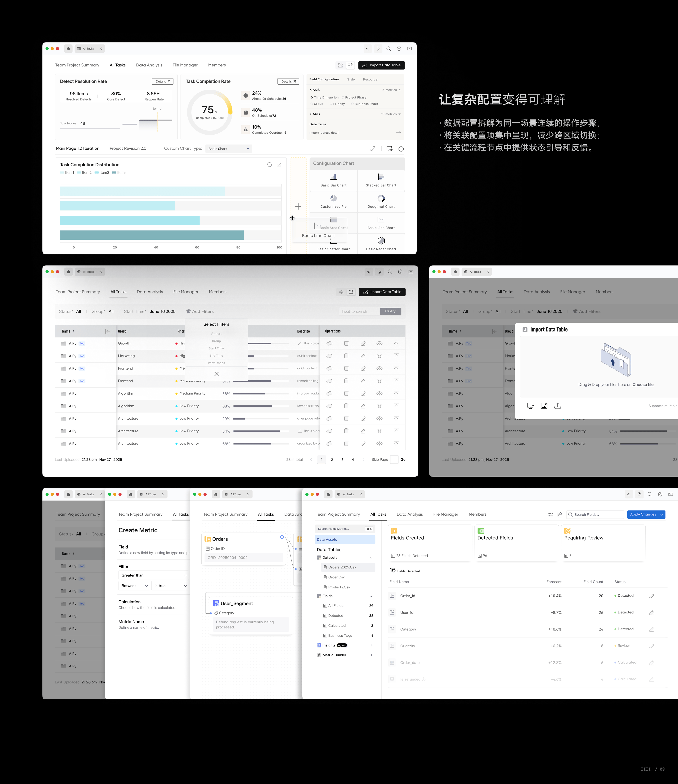678x784 pixels.
Task: Click the Query button
Action: click(390, 311)
